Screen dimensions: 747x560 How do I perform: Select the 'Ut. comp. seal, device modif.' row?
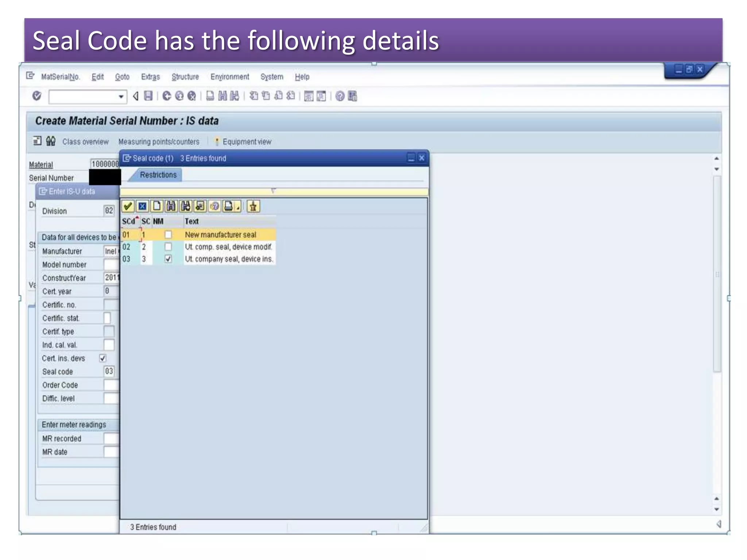pos(198,247)
